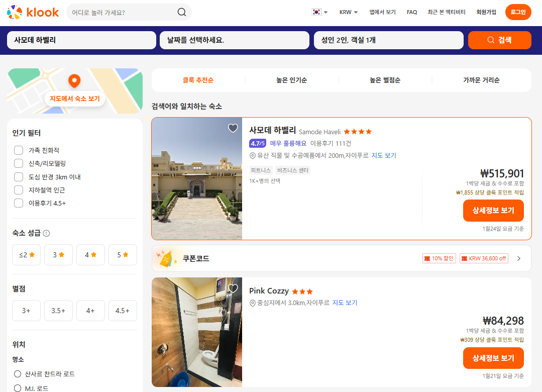Screen dimensions: 542x392
Task: Click 상세정보 보기 for Samode Haveli
Action: tap(493, 211)
